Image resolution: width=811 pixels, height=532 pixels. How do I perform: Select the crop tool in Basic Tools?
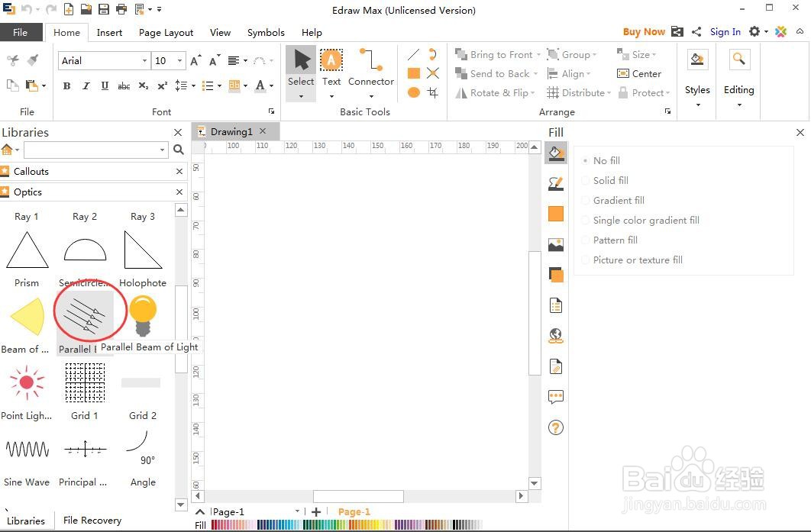(x=433, y=92)
